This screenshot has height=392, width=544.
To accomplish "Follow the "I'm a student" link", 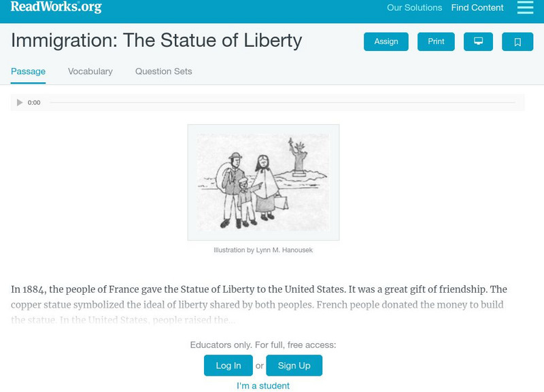I will coord(263,386).
